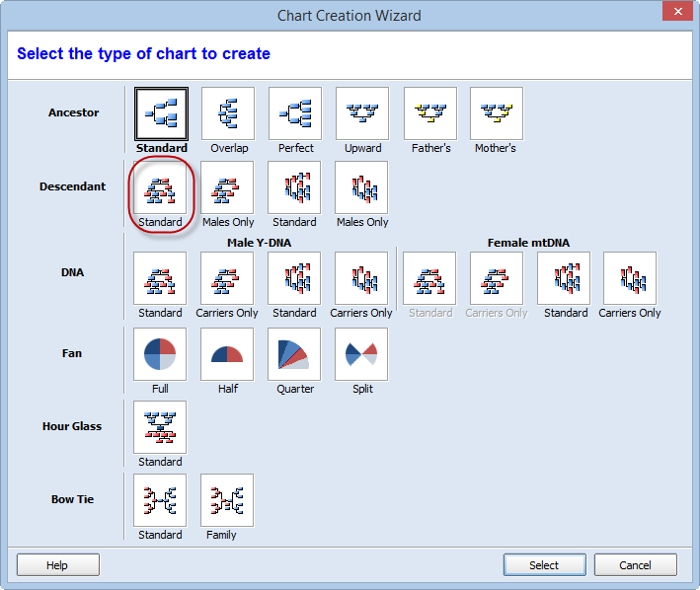700x590 pixels.
Task: Click the Quarter label under Fan
Action: tap(295, 390)
